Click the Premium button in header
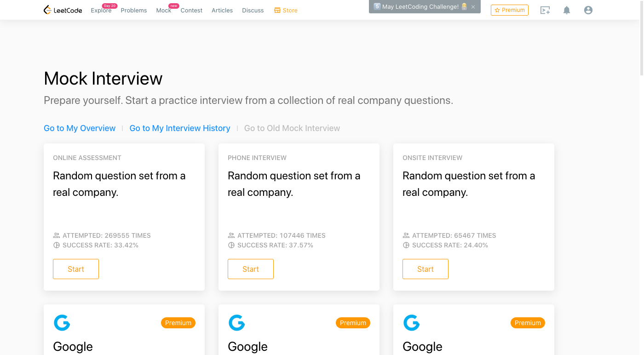Screen dimensions: 644x355 click(x=509, y=10)
